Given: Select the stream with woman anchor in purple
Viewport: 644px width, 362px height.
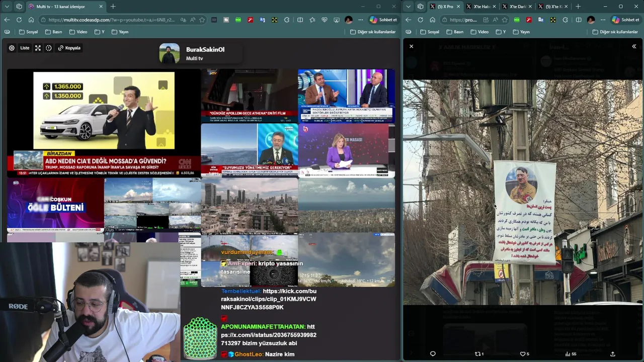Looking at the screenshot, I should [x=346, y=151].
